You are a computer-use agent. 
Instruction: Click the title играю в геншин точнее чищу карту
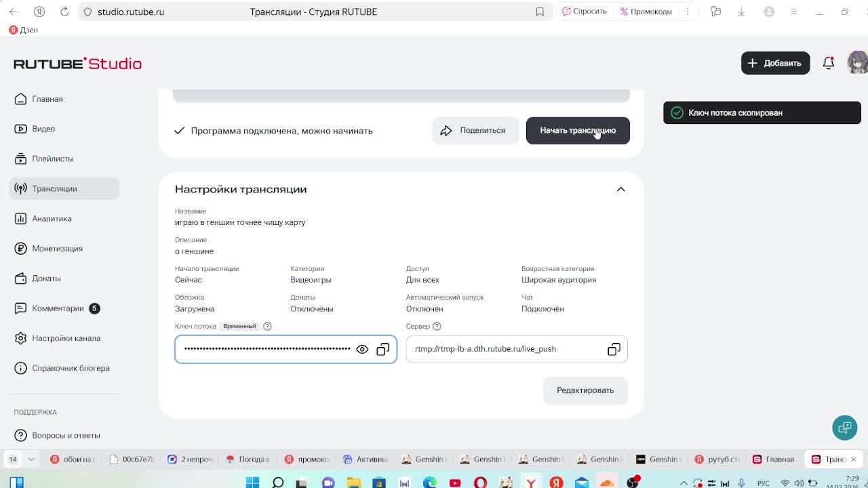coord(240,222)
